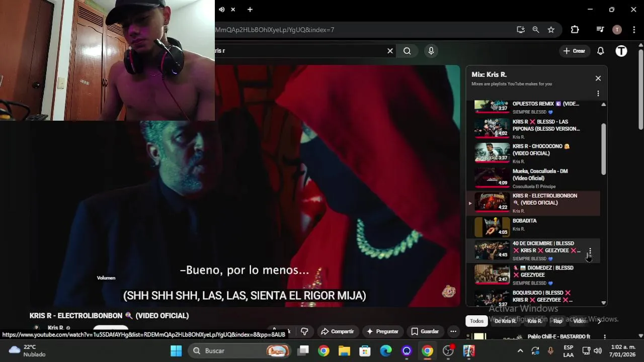Screen dimensions: 644x362
Task: Open the Windows Start menu
Action: click(176, 351)
